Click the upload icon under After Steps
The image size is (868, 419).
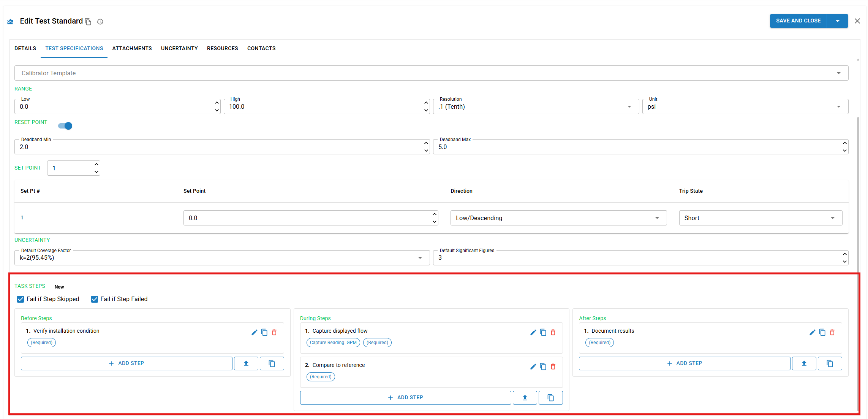click(x=804, y=363)
